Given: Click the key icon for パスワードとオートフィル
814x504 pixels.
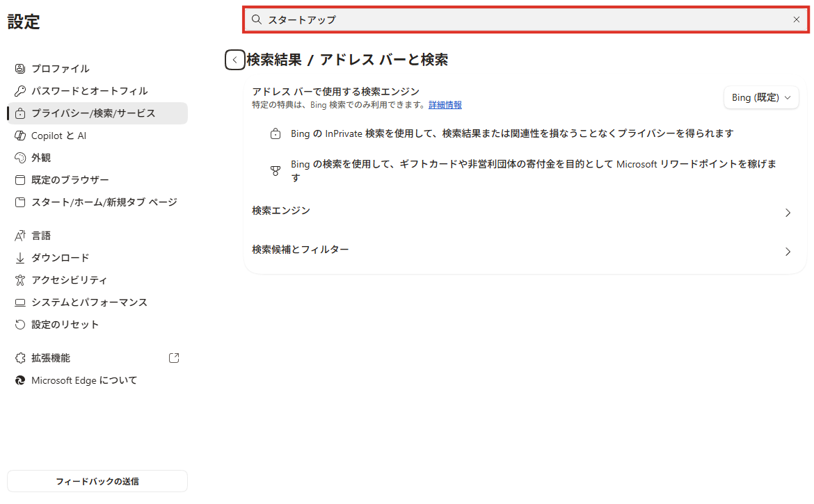Looking at the screenshot, I should tap(19, 91).
